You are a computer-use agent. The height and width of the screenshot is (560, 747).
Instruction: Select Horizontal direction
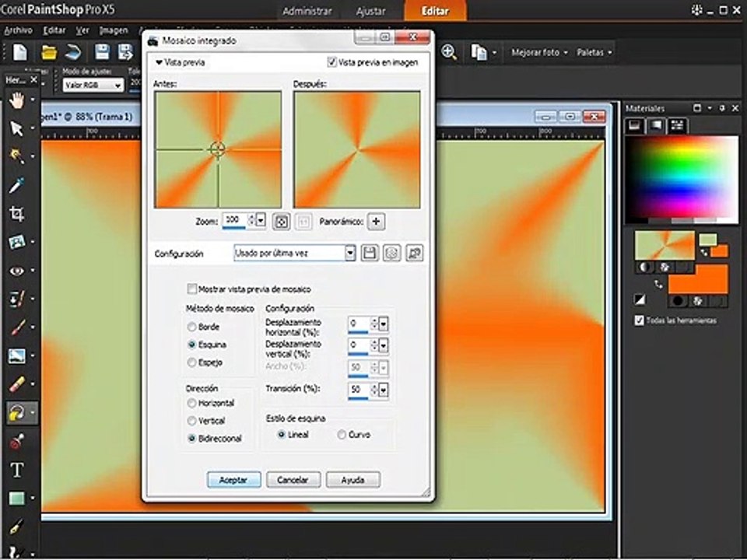tap(191, 403)
